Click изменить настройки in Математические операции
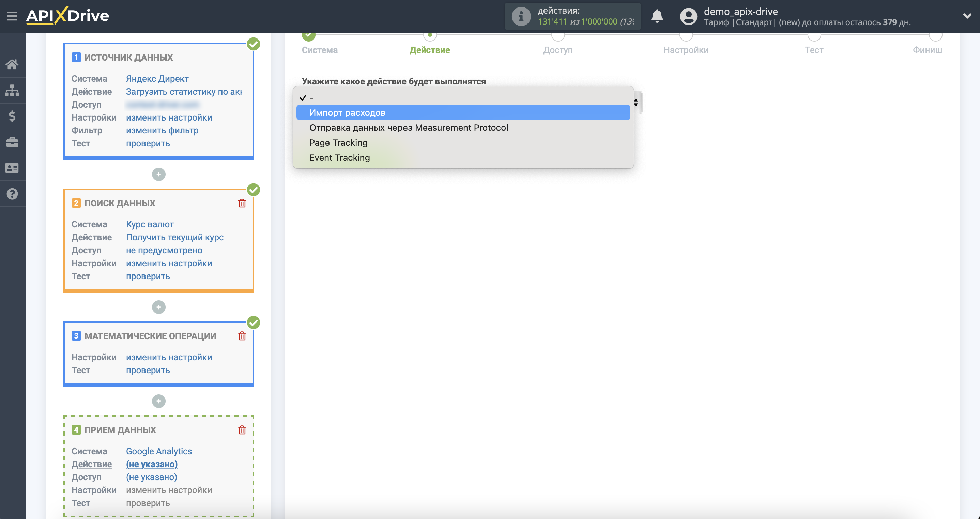This screenshot has width=980, height=519. (169, 357)
